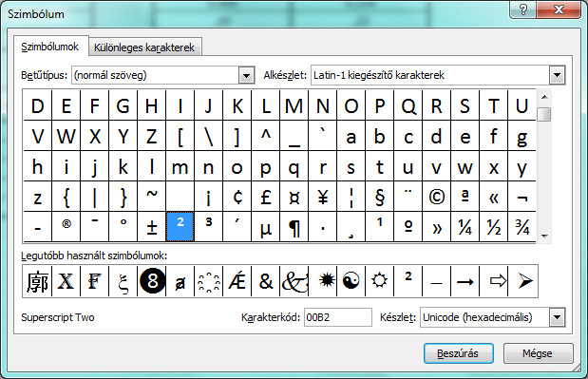Switch to Különleges karakterek tab

(144, 47)
